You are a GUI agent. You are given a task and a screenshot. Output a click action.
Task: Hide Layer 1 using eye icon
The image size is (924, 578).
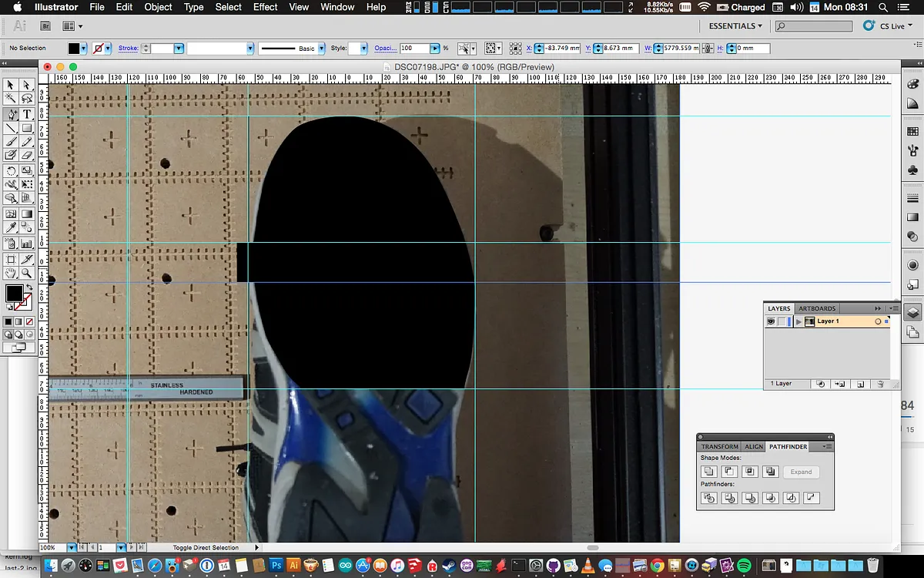point(770,321)
